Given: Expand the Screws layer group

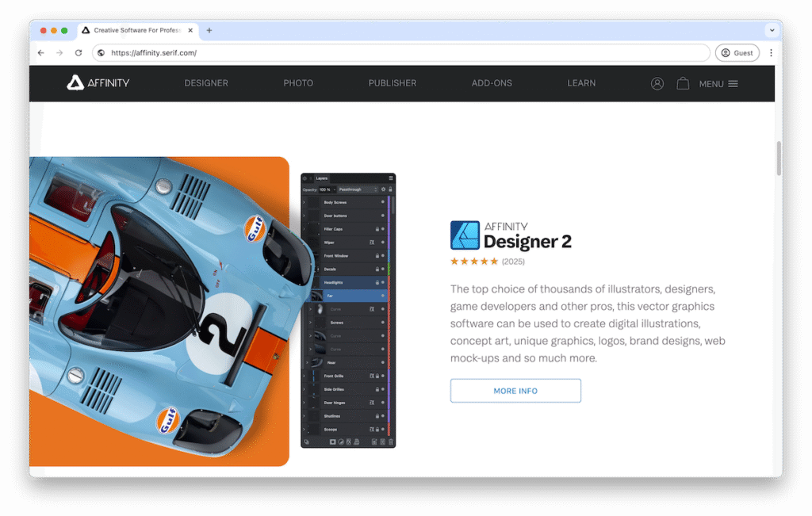Looking at the screenshot, I should [311, 323].
